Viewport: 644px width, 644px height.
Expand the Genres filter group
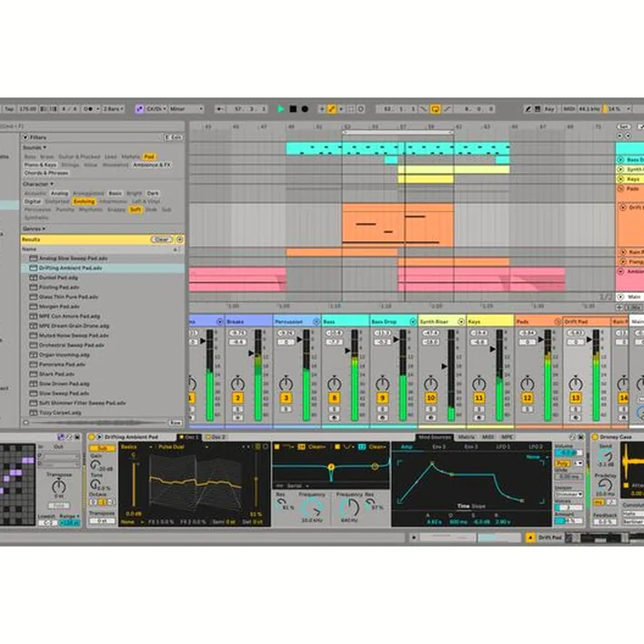coord(34,229)
